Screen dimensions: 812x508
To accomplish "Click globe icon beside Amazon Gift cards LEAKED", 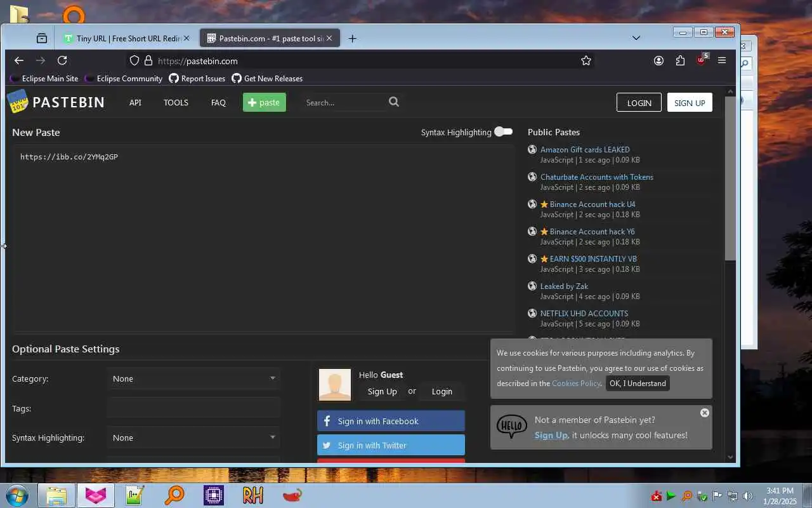I will (532, 150).
